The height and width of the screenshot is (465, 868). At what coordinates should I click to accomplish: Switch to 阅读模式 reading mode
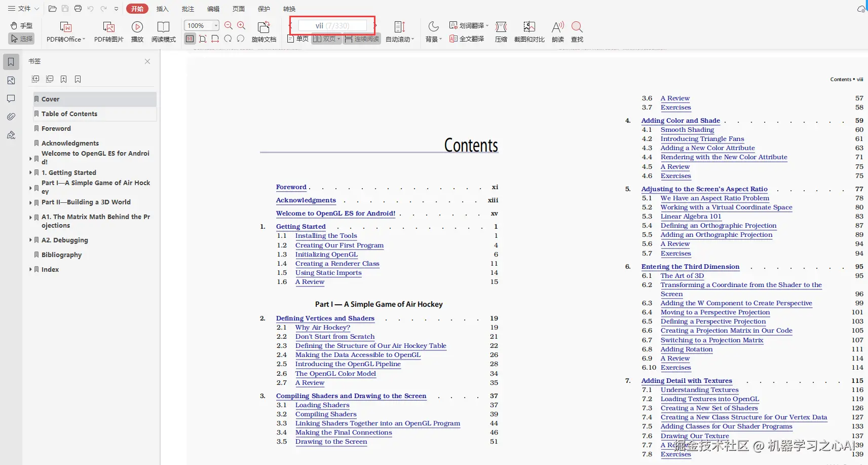tap(164, 31)
